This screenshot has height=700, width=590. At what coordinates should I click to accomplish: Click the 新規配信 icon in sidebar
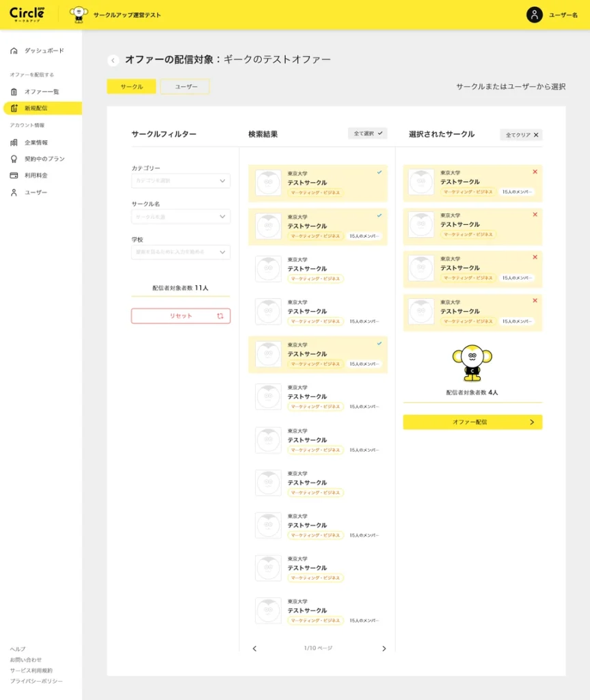(14, 108)
